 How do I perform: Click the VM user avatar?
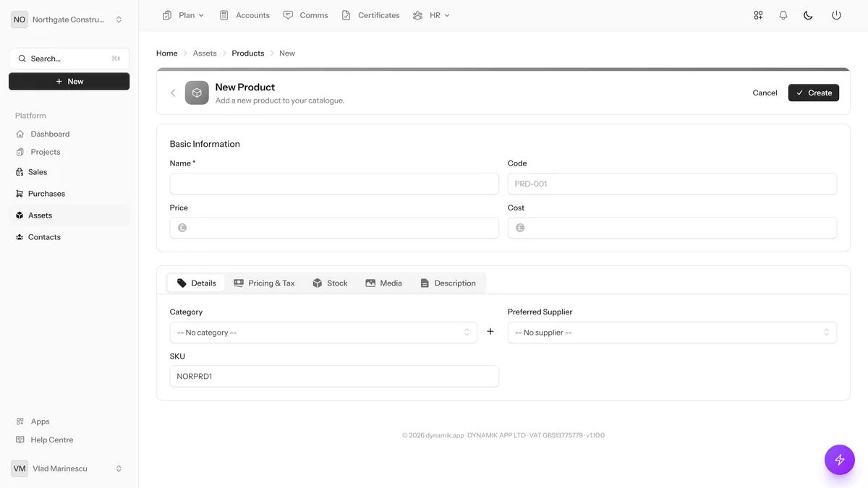pyautogui.click(x=20, y=468)
